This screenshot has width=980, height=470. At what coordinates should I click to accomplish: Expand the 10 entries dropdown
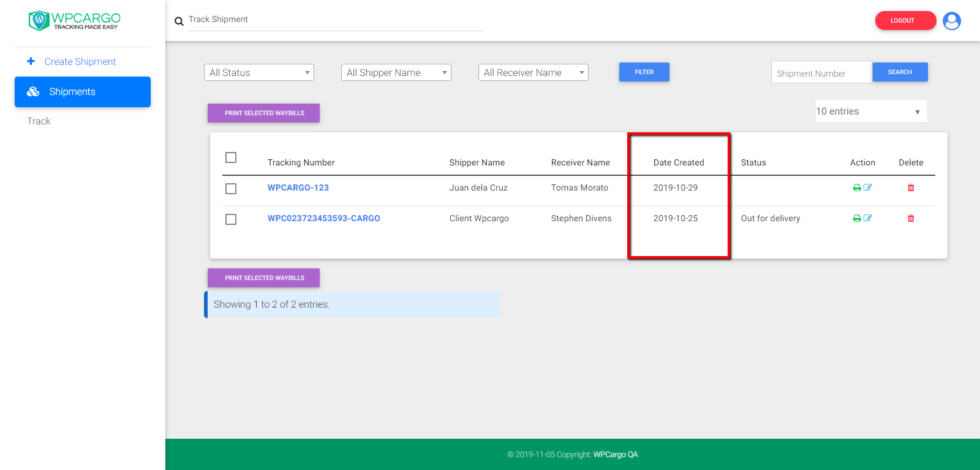click(x=871, y=112)
